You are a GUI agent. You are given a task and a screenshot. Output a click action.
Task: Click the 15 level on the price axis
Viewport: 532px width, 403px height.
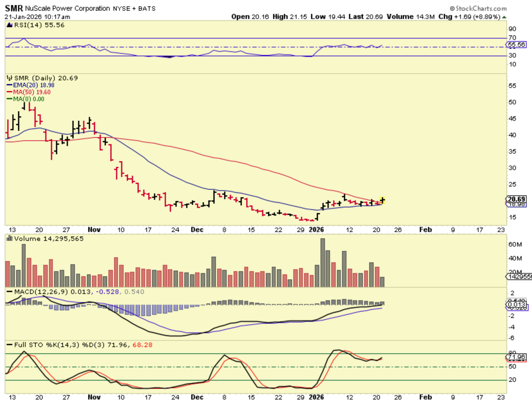(x=512, y=217)
